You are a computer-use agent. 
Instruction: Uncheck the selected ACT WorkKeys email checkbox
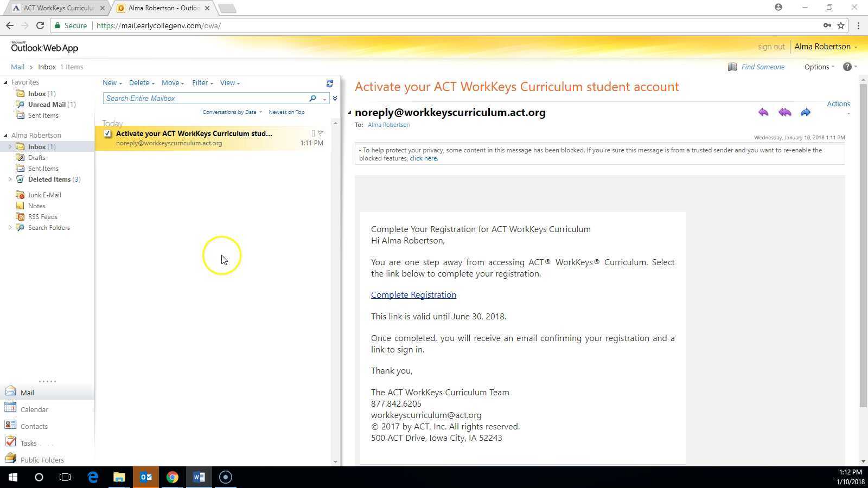[x=107, y=133]
